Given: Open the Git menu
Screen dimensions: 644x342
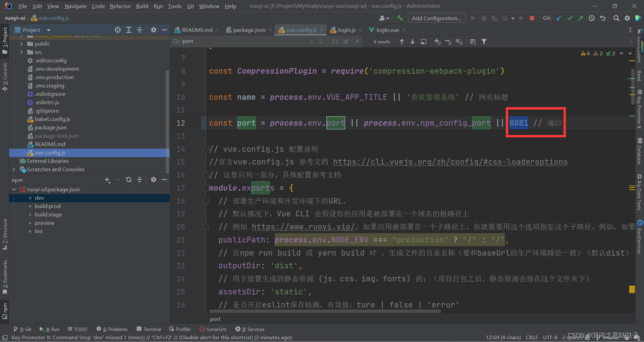Looking at the screenshot, I should pos(191,6).
